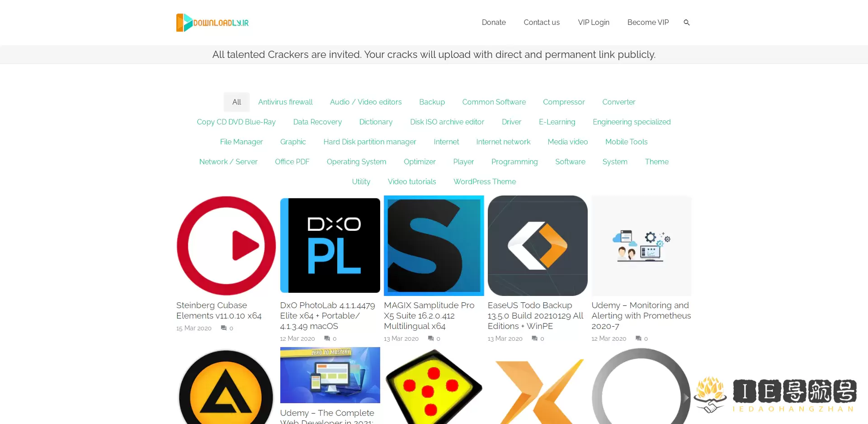Switch to the Data Recovery category
The width and height of the screenshot is (868, 424).
(317, 122)
